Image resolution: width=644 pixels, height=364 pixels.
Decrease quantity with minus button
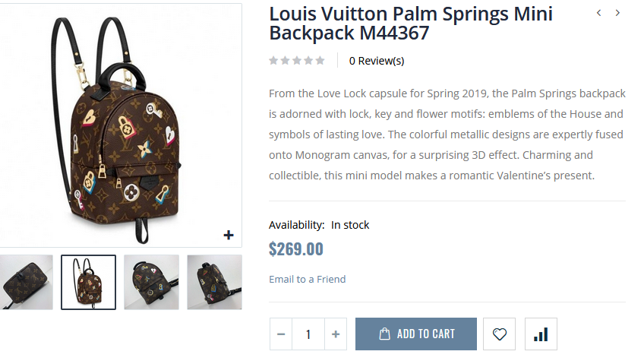(281, 334)
